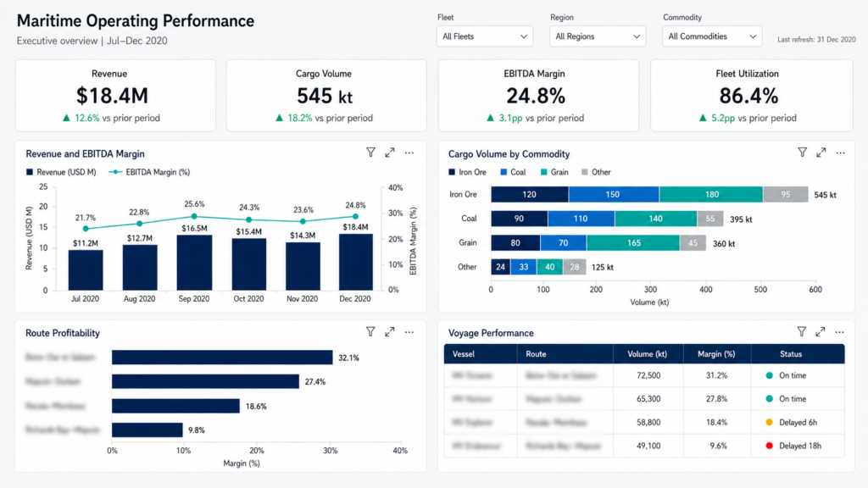Select the Fleet Utilization 86.4% KPI card
Image resolution: width=868 pixels, height=488 pixels.
tap(751, 96)
